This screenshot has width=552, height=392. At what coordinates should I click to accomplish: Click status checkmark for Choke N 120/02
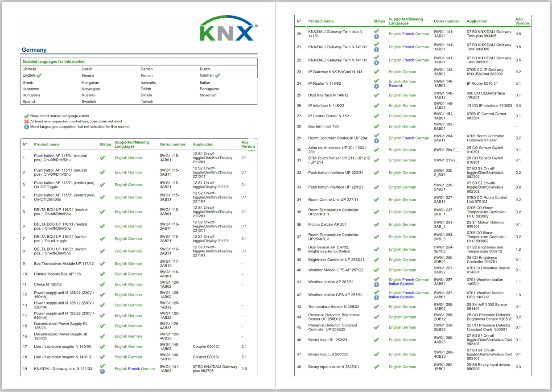102,285
